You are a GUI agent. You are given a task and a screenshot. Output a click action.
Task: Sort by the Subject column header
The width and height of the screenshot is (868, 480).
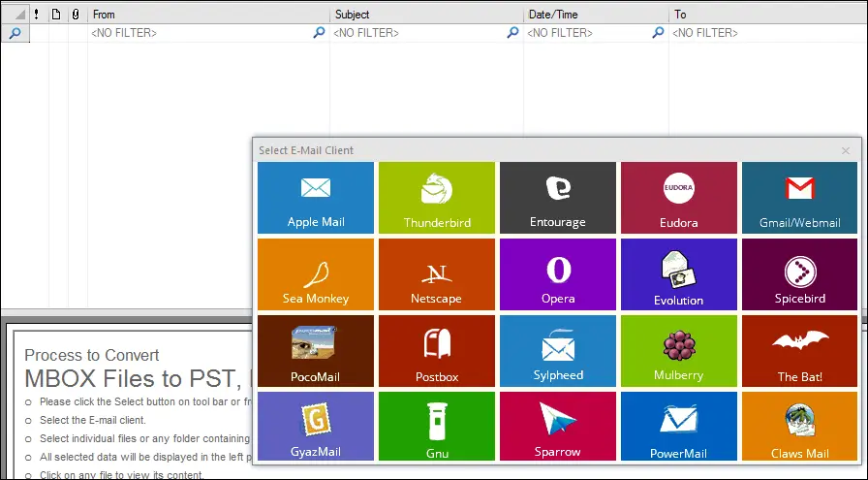[x=427, y=15]
